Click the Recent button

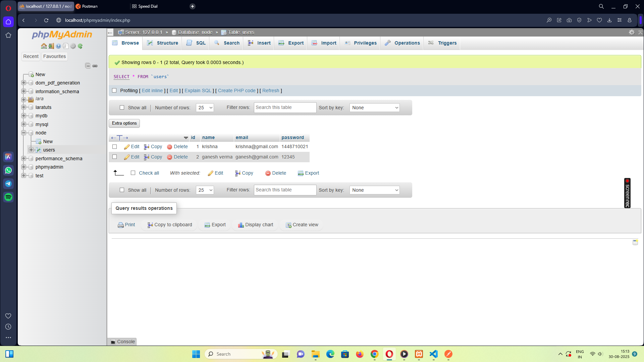(31, 56)
